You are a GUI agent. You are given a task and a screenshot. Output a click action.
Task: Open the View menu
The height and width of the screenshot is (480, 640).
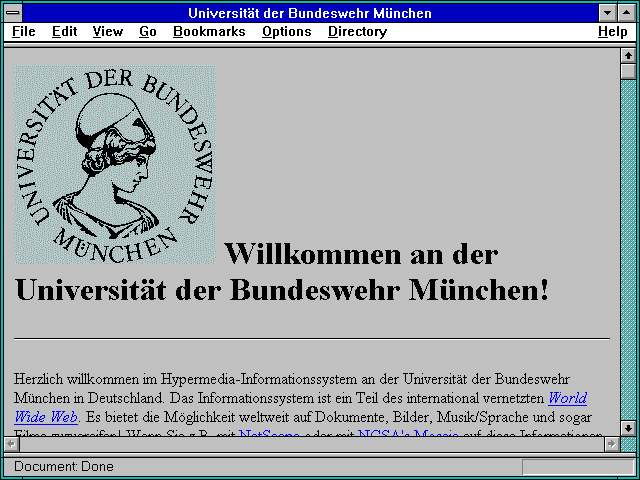[x=107, y=31]
